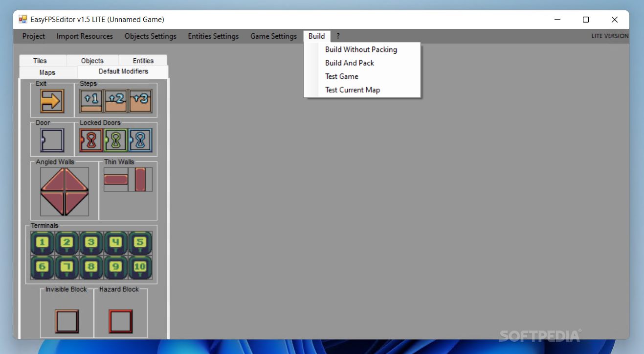Select Terminal 9 icon
This screenshot has width=644, height=354.
click(116, 267)
